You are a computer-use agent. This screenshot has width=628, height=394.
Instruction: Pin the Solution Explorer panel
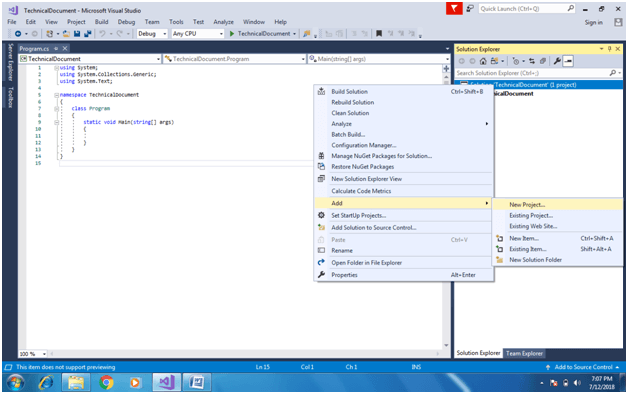tap(610, 49)
